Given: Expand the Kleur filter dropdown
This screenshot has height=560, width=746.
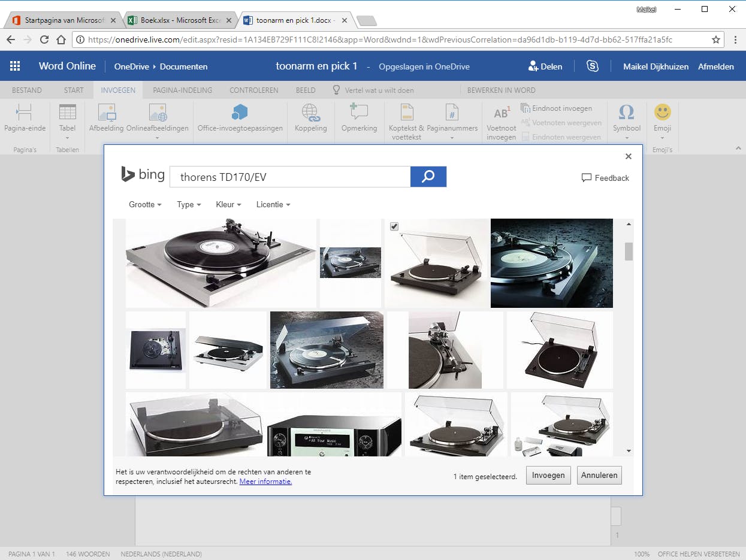Looking at the screenshot, I should click(228, 204).
